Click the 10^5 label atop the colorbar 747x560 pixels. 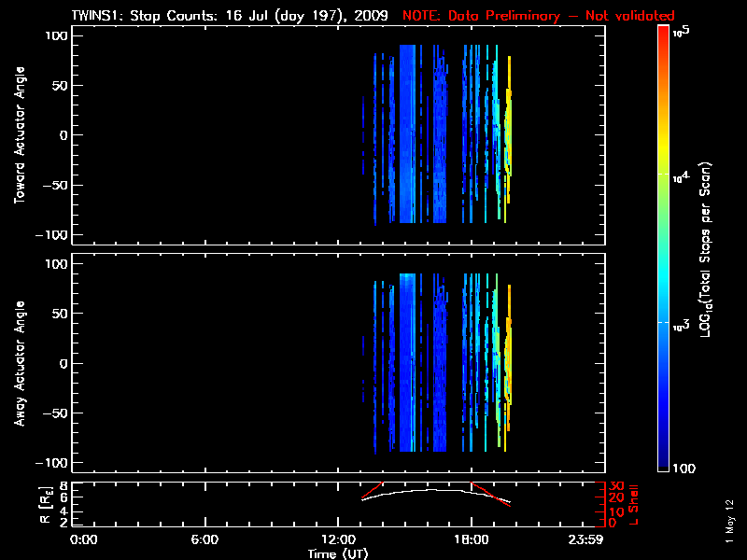(685, 31)
